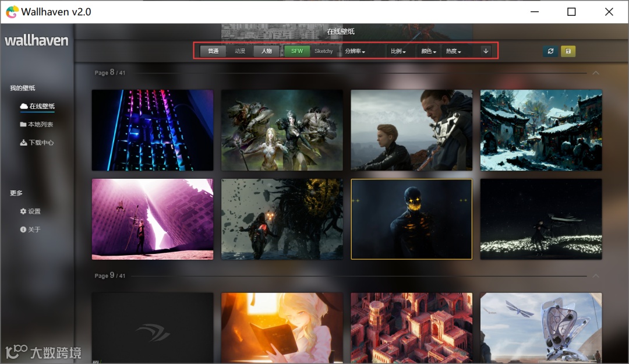Click the 更多 section heading
The width and height of the screenshot is (629, 364).
[x=16, y=193]
